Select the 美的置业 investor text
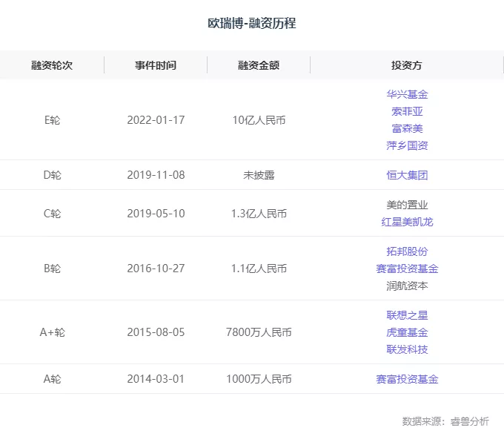The width and height of the screenshot is (504, 448). (407, 205)
